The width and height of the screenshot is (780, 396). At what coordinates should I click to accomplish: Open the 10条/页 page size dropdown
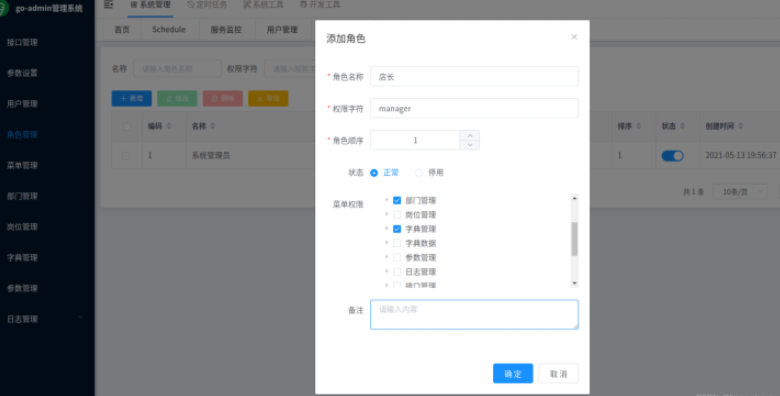(740, 192)
